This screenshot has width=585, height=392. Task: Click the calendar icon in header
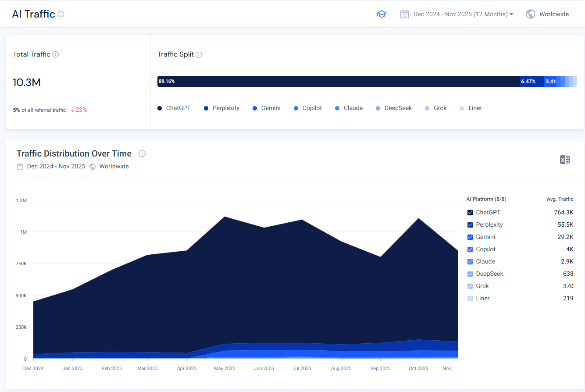click(x=404, y=14)
